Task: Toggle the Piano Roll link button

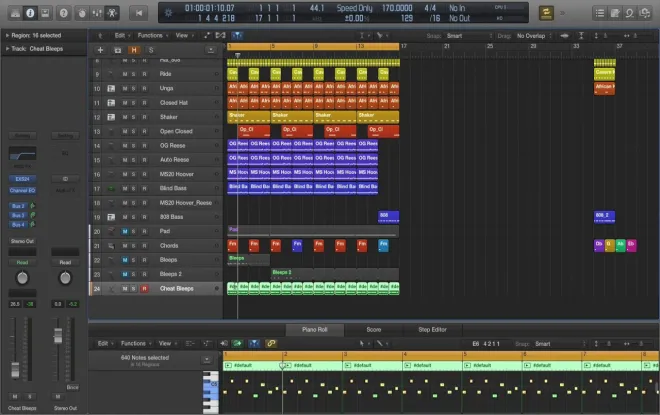Action: (271, 343)
